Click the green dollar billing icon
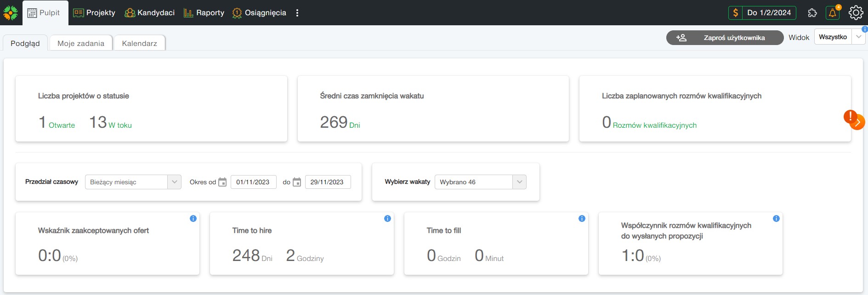868x295 pixels. point(735,13)
